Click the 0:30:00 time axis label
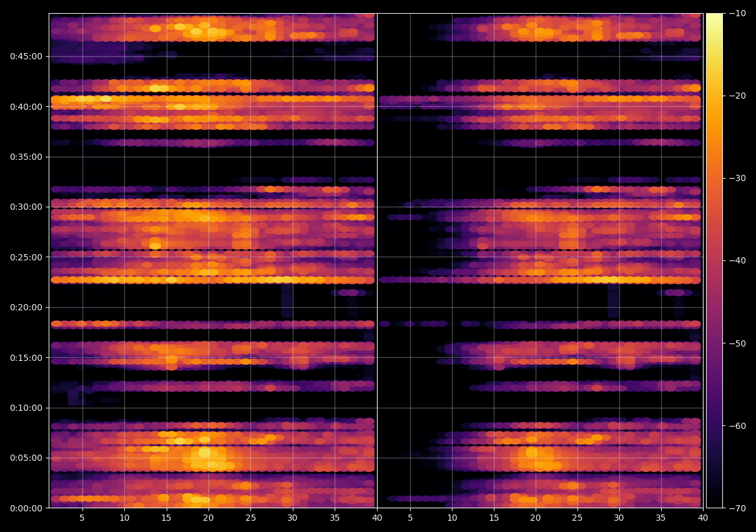 [x=26, y=207]
